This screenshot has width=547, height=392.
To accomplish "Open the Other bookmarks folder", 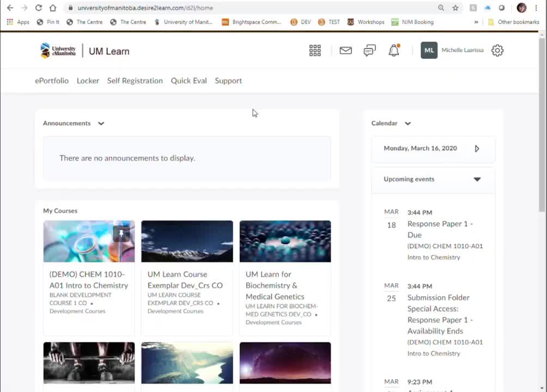I will pos(514,22).
